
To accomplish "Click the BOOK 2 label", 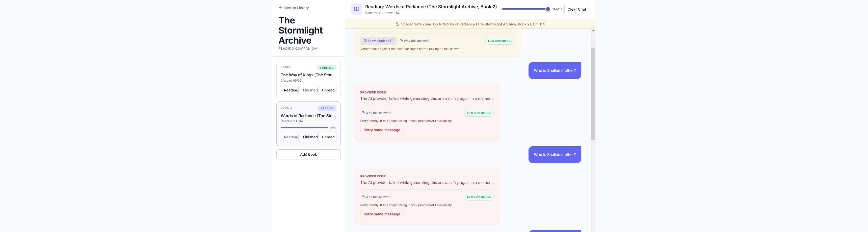I will point(286,108).
